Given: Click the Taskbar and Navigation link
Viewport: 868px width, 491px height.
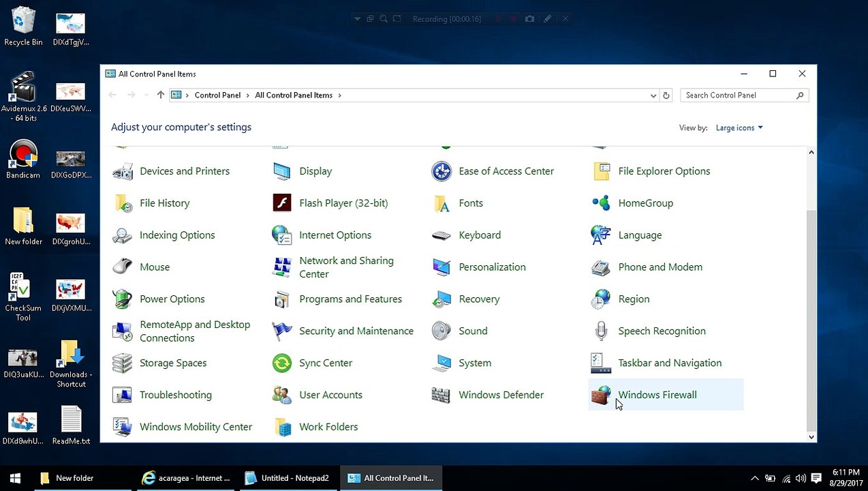Looking at the screenshot, I should [670, 363].
